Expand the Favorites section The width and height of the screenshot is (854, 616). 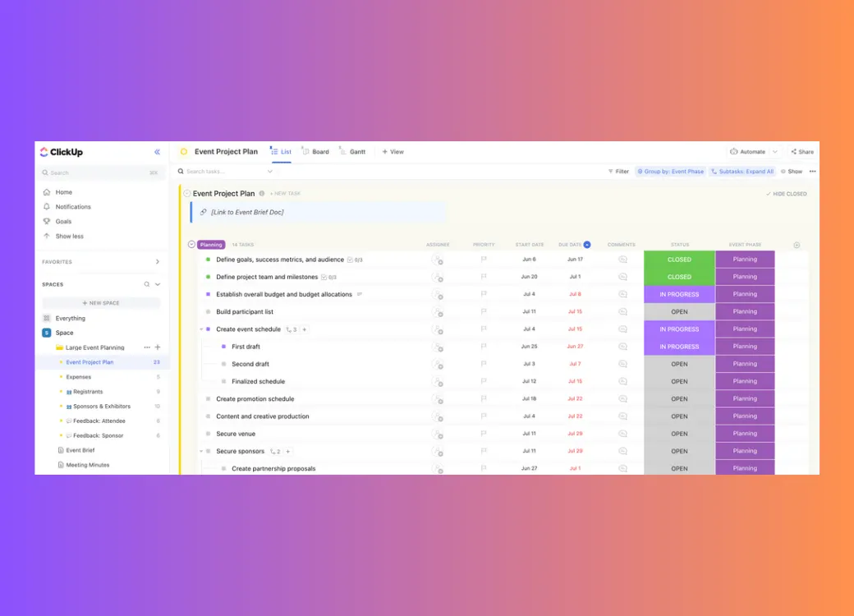pyautogui.click(x=158, y=262)
